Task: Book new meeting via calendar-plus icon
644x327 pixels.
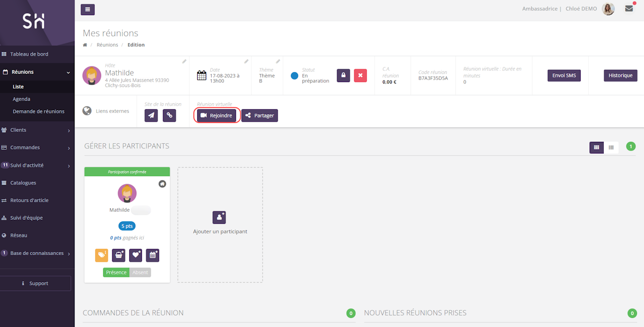Action: coord(152,256)
